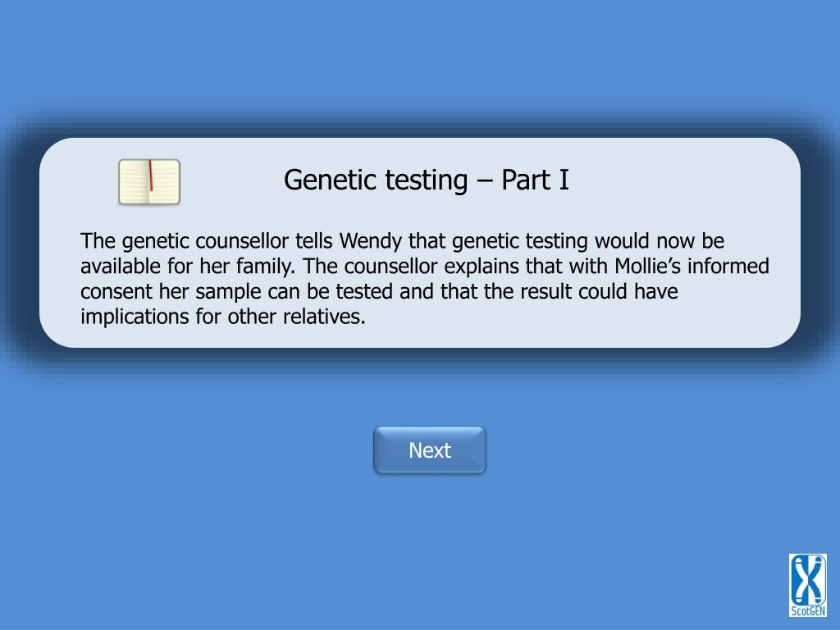The height and width of the screenshot is (630, 840).
Task: Click the red bookmark ribbon on the book
Action: coord(151,176)
